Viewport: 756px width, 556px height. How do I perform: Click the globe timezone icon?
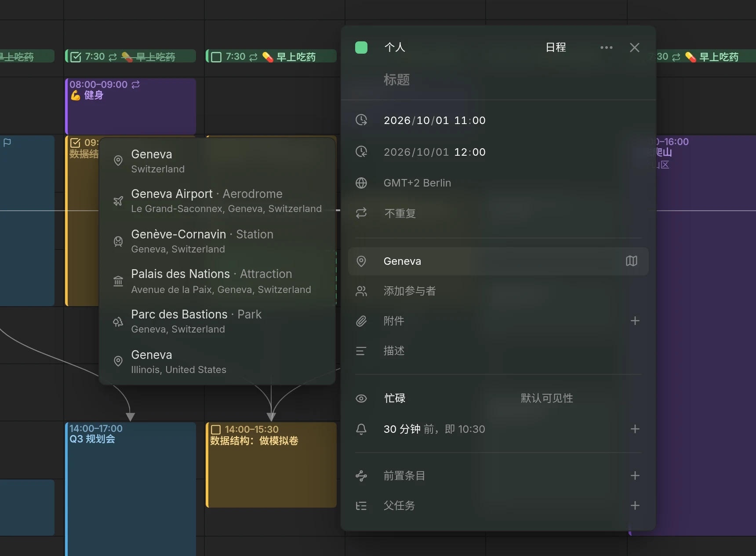[x=361, y=183]
